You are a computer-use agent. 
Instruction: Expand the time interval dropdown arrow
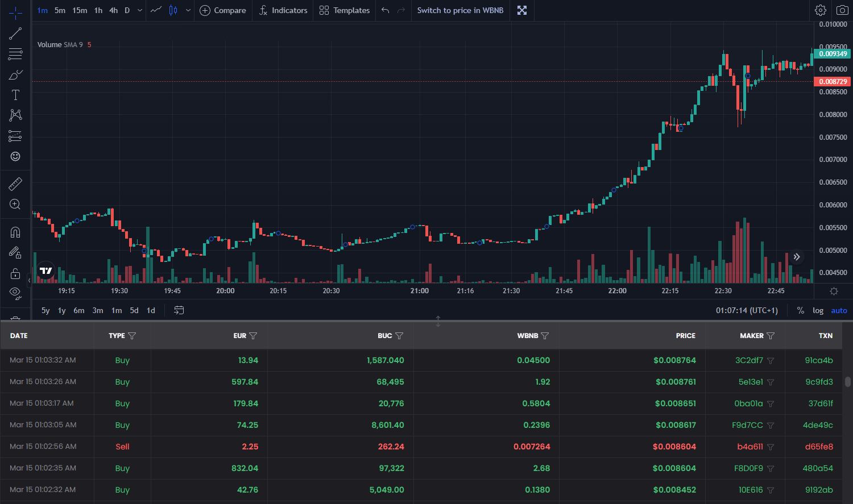point(140,10)
